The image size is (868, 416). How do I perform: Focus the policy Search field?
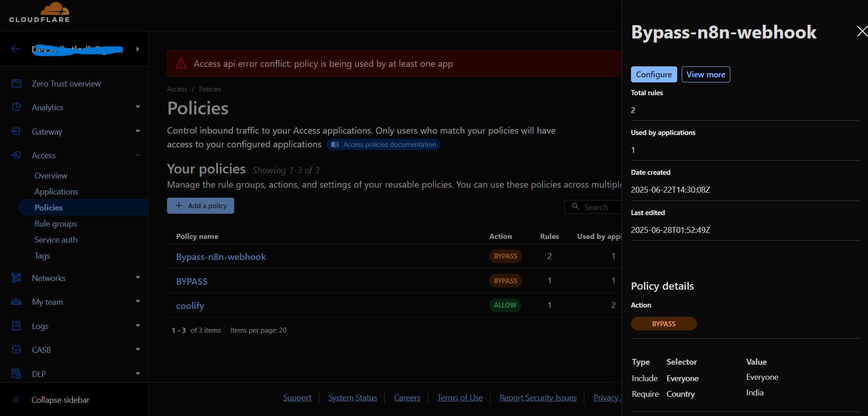pos(593,207)
